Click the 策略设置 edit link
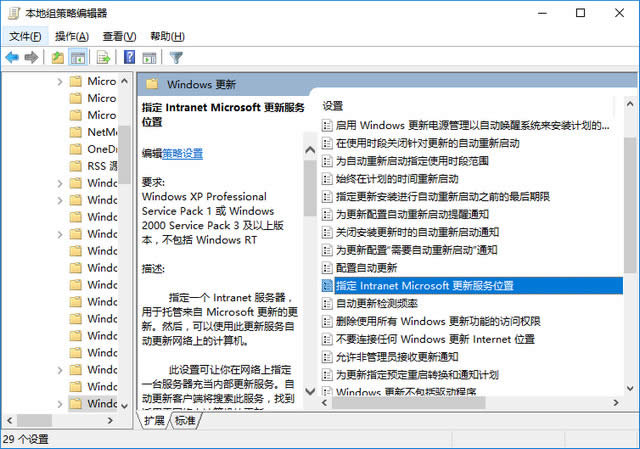The image size is (640, 449). (183, 153)
